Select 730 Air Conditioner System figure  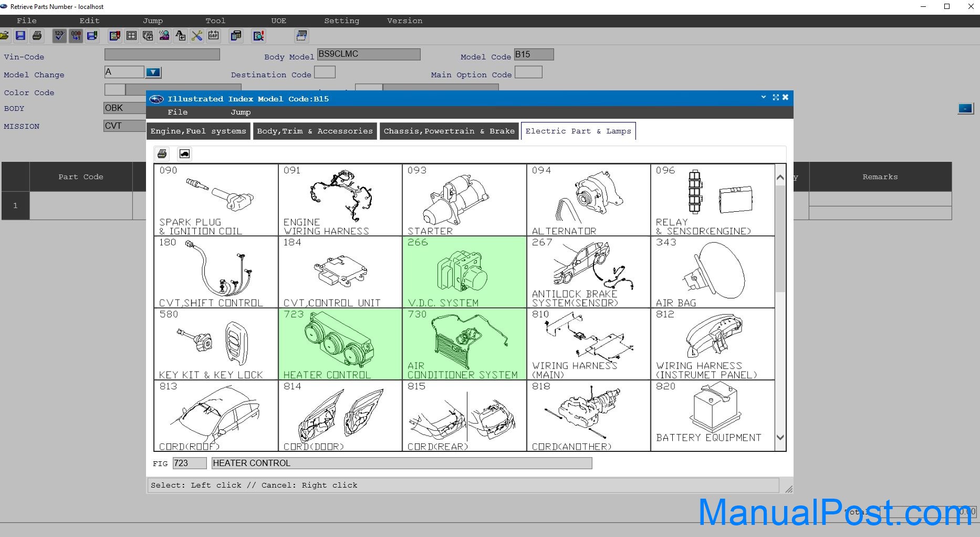pyautogui.click(x=464, y=344)
